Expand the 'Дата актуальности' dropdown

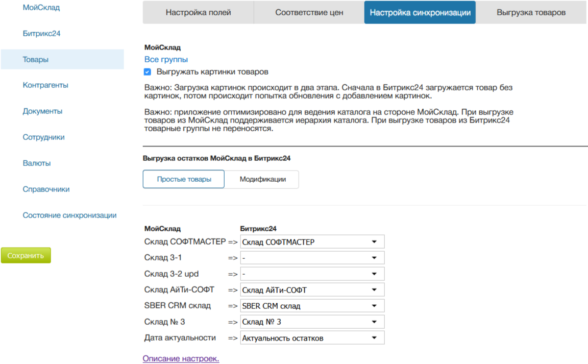pyautogui.click(x=312, y=338)
